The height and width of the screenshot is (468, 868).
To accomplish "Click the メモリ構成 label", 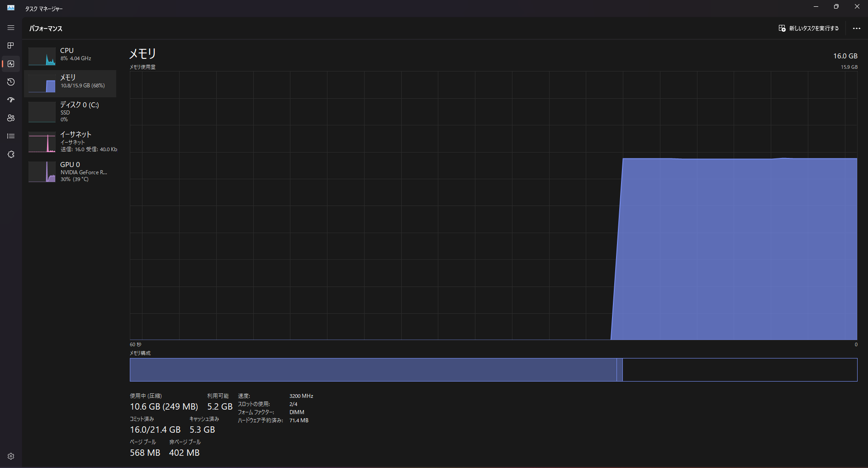I will pyautogui.click(x=140, y=353).
